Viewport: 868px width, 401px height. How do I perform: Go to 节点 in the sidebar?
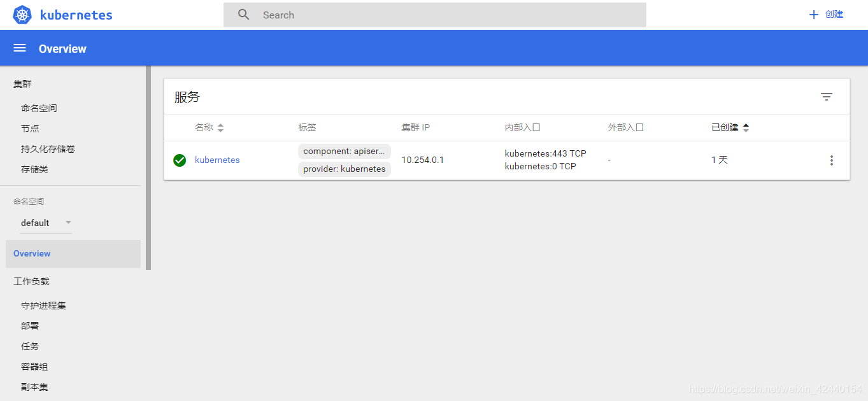pyautogui.click(x=30, y=129)
